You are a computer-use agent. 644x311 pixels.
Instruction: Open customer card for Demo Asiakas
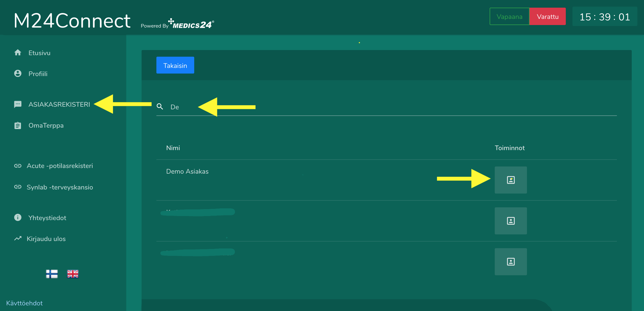point(511,180)
